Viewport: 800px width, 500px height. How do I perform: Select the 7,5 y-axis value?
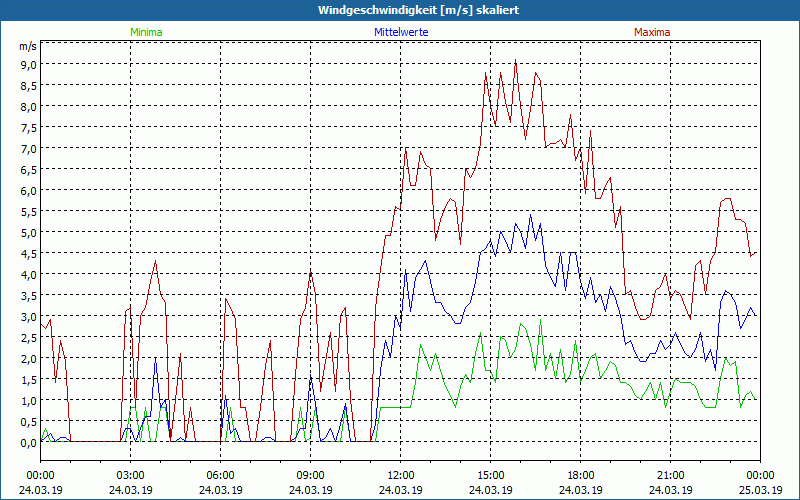pyautogui.click(x=28, y=127)
